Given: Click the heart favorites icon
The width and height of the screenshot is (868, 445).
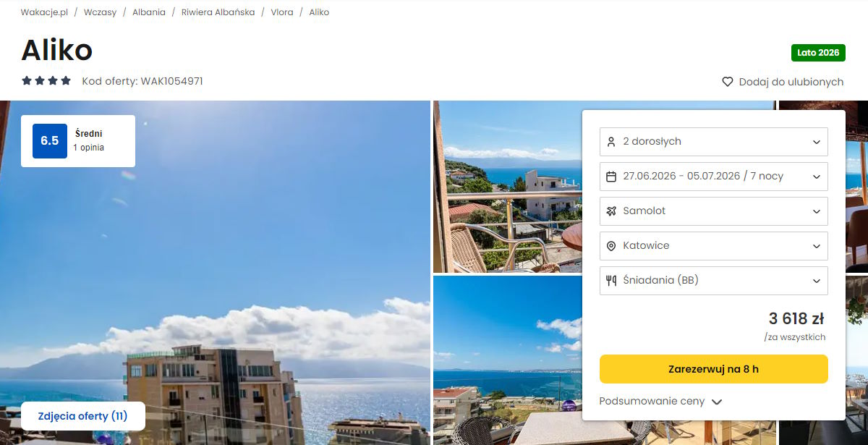Looking at the screenshot, I should coord(728,82).
